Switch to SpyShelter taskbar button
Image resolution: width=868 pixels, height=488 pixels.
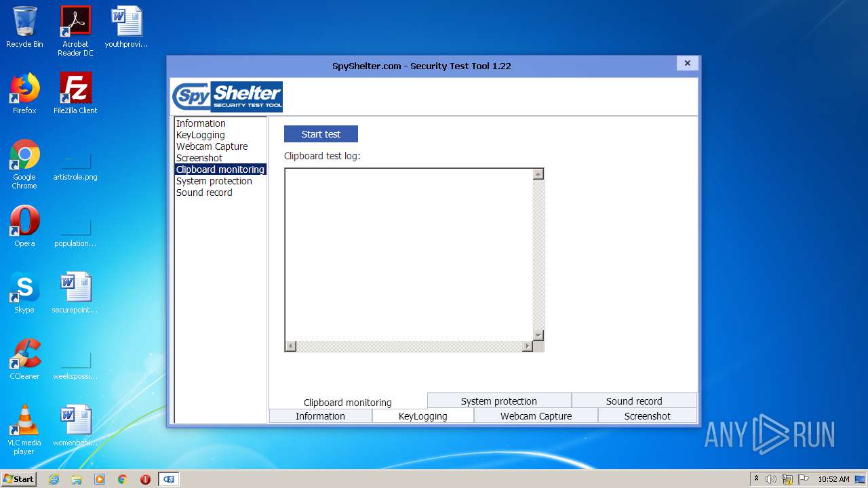pyautogui.click(x=169, y=479)
